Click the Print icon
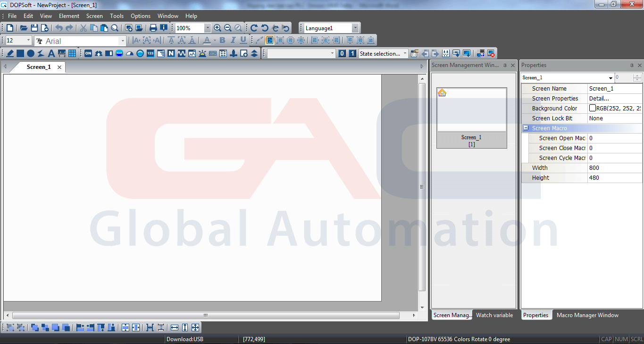This screenshot has width=644, height=344. (x=153, y=28)
